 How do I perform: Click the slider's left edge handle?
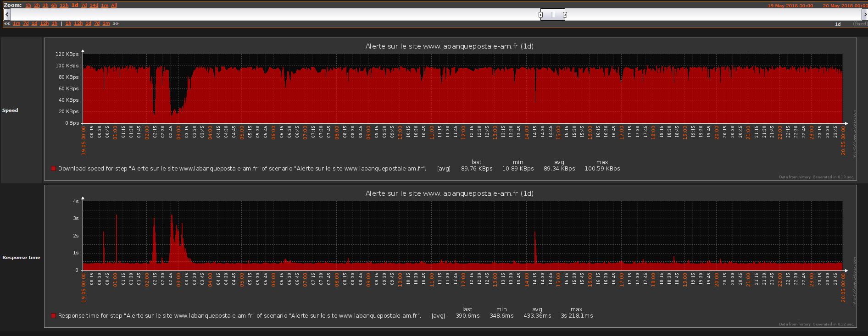(540, 15)
